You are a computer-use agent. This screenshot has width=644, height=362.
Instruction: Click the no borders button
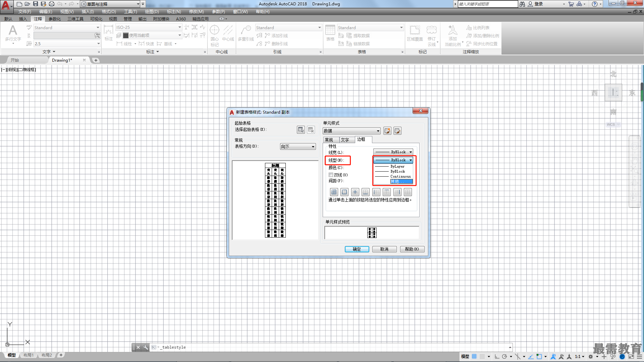[x=408, y=192]
